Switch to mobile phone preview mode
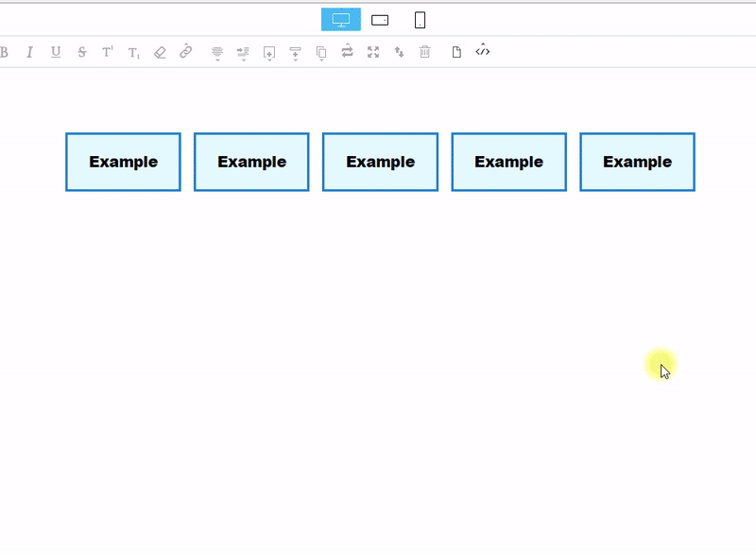Viewport: 756px width, 555px height. point(420,20)
